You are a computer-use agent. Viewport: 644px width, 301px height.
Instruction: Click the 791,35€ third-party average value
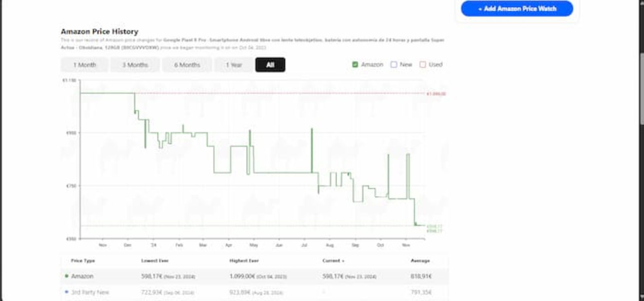coord(421,292)
